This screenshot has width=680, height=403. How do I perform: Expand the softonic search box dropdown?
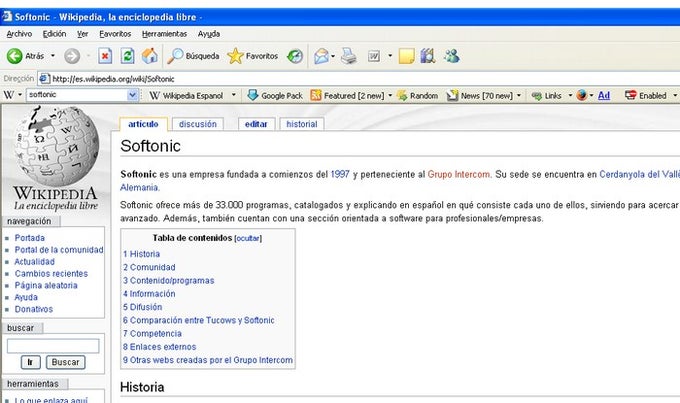133,95
